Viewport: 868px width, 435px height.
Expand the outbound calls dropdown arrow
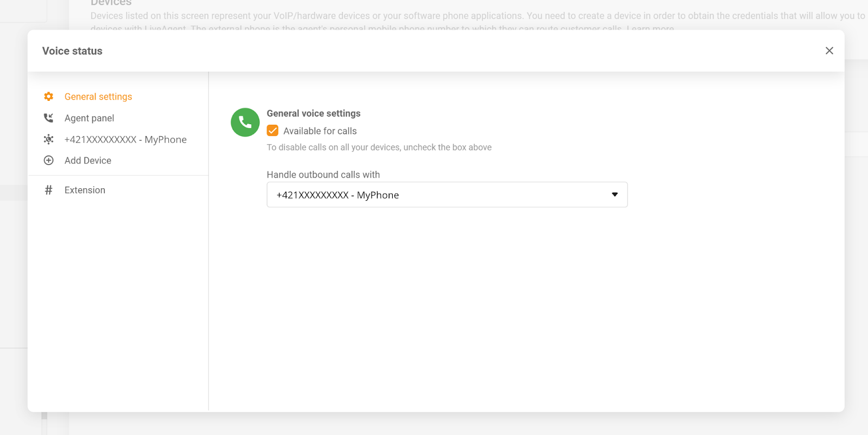(615, 195)
